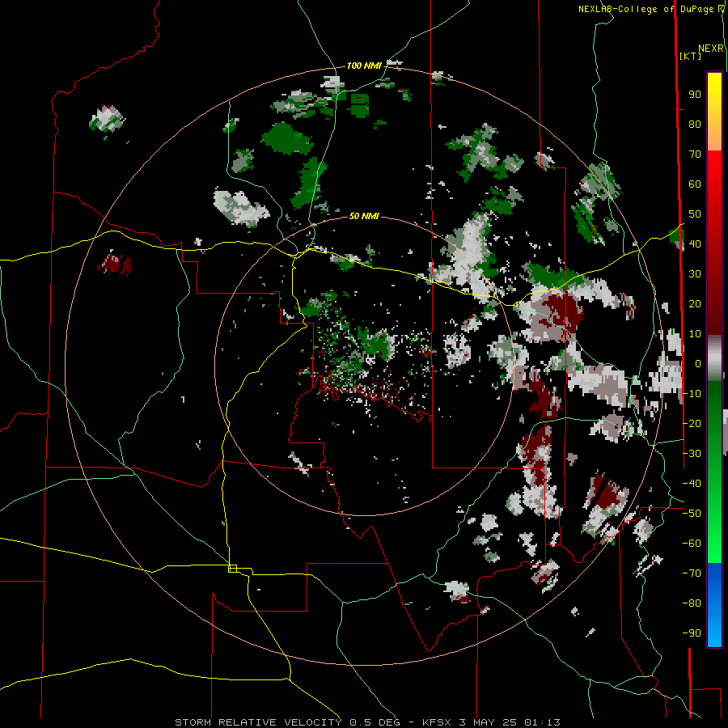
Task: Click the [KT] units label
Action: [690, 56]
